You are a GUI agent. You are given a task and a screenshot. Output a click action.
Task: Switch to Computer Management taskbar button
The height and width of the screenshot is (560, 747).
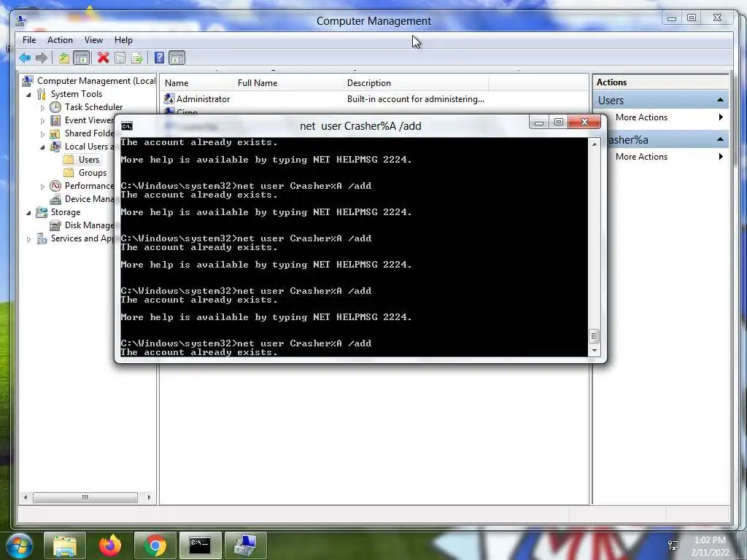click(x=245, y=545)
